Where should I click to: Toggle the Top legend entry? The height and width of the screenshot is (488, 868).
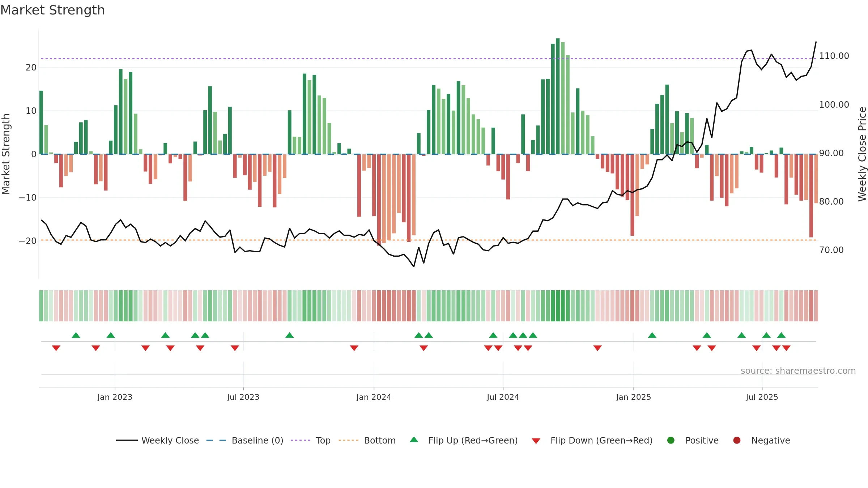coord(310,440)
